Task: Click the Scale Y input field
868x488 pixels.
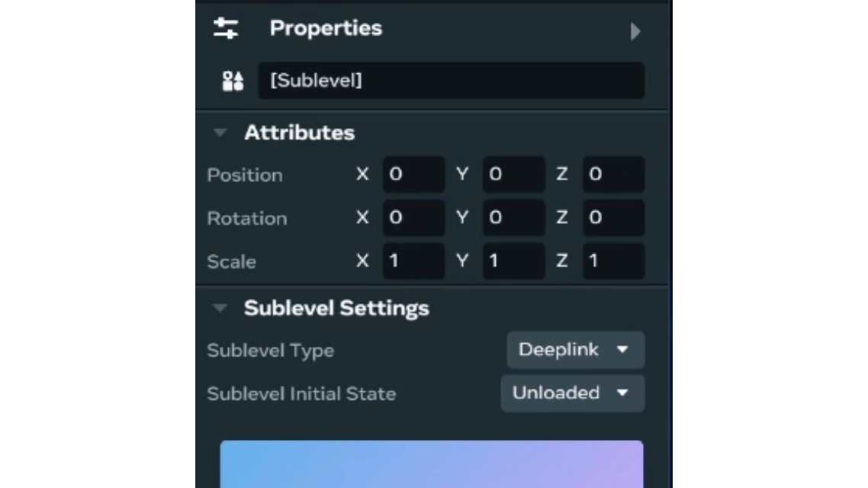Action: [513, 262]
